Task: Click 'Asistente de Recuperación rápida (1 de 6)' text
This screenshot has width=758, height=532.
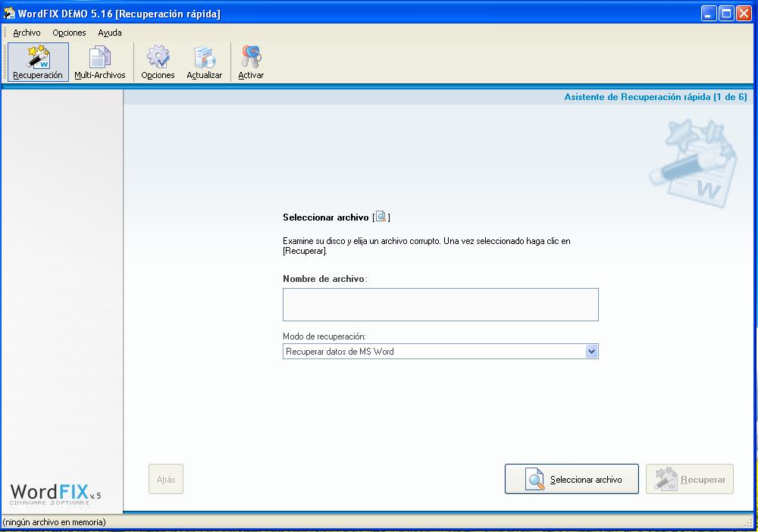Action: click(x=656, y=97)
